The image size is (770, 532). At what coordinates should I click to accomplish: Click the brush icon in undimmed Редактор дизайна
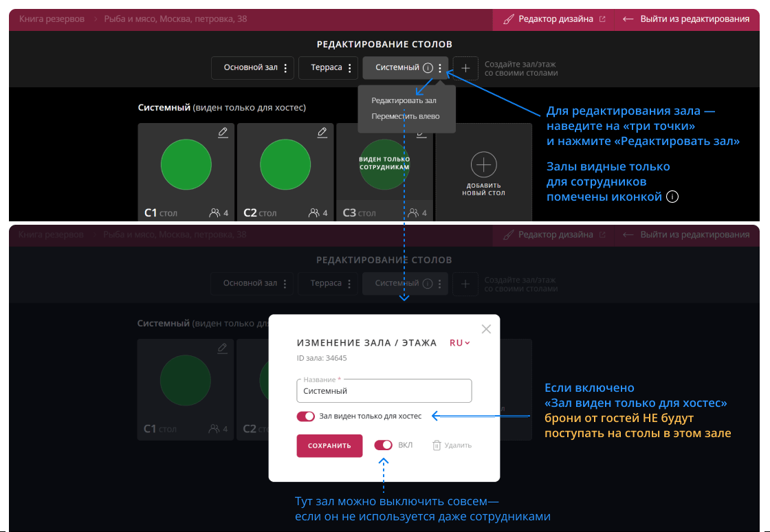(x=508, y=19)
